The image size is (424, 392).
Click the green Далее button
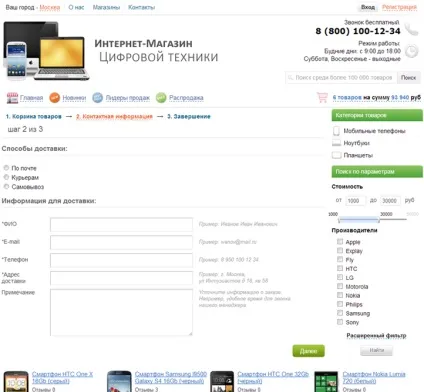pos(308,351)
